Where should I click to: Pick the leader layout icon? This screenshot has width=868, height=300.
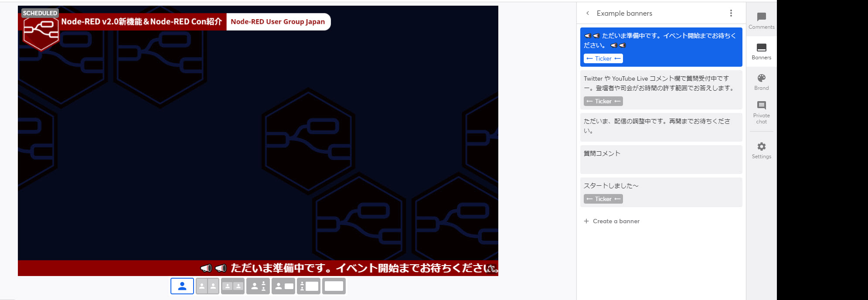[258, 286]
